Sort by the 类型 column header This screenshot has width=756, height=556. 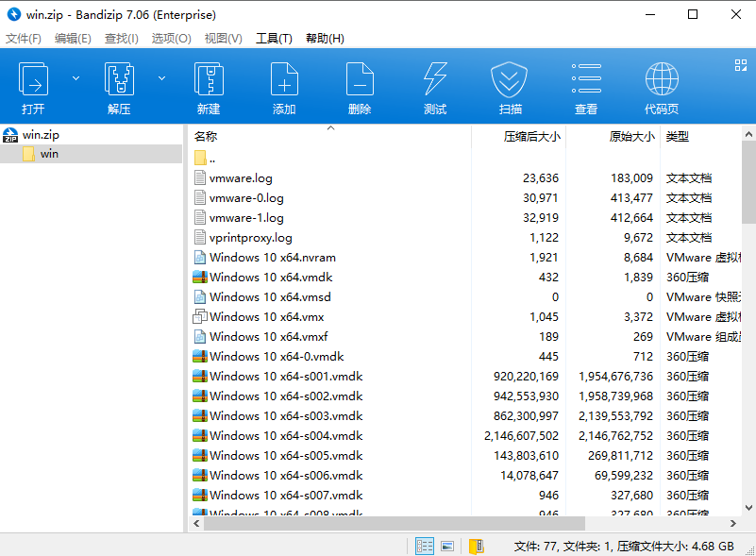pos(678,137)
